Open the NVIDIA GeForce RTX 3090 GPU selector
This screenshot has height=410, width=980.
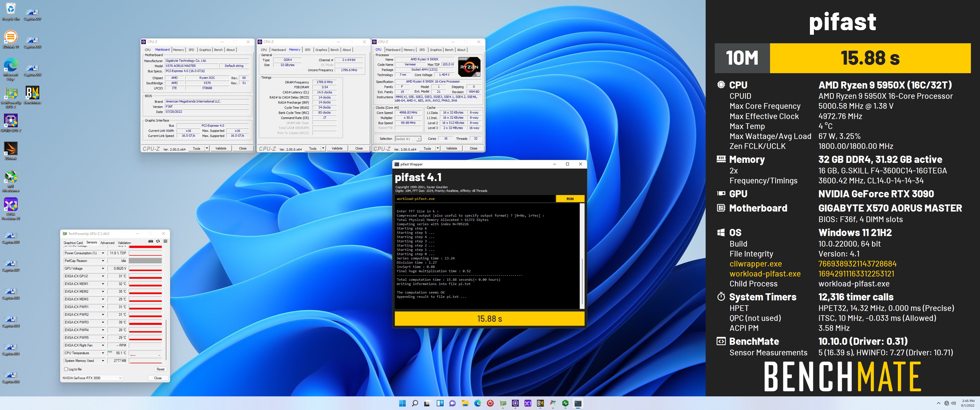point(92,378)
